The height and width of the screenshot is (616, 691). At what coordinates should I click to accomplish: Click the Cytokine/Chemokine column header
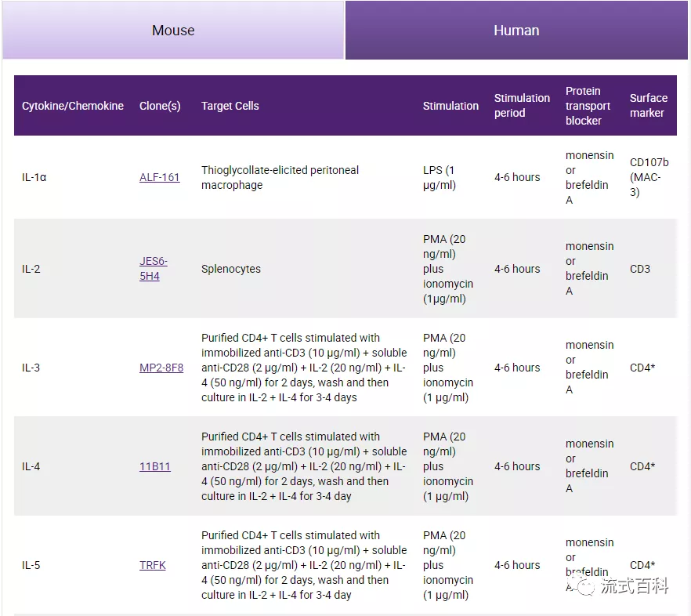click(x=73, y=106)
